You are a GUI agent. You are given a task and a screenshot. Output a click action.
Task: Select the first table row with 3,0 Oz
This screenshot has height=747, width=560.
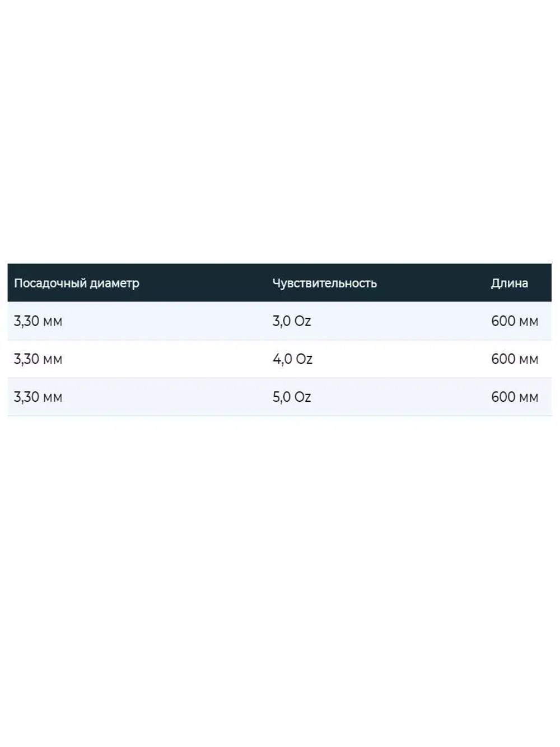168,321
